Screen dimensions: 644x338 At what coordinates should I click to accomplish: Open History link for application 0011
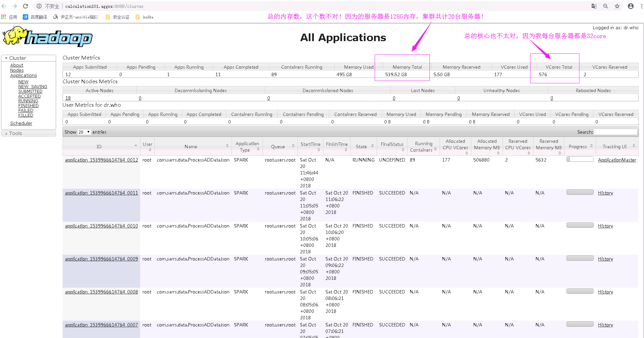(606, 193)
